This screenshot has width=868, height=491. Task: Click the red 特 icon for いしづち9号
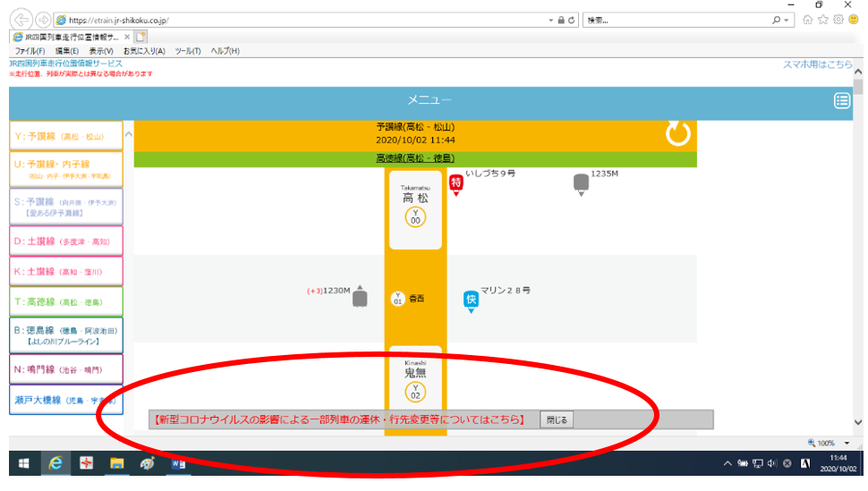455,183
